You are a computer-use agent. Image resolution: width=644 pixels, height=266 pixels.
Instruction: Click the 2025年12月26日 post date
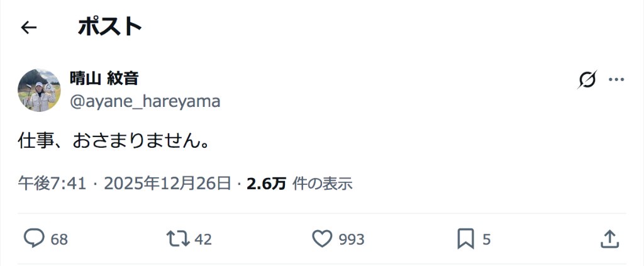coord(167,183)
